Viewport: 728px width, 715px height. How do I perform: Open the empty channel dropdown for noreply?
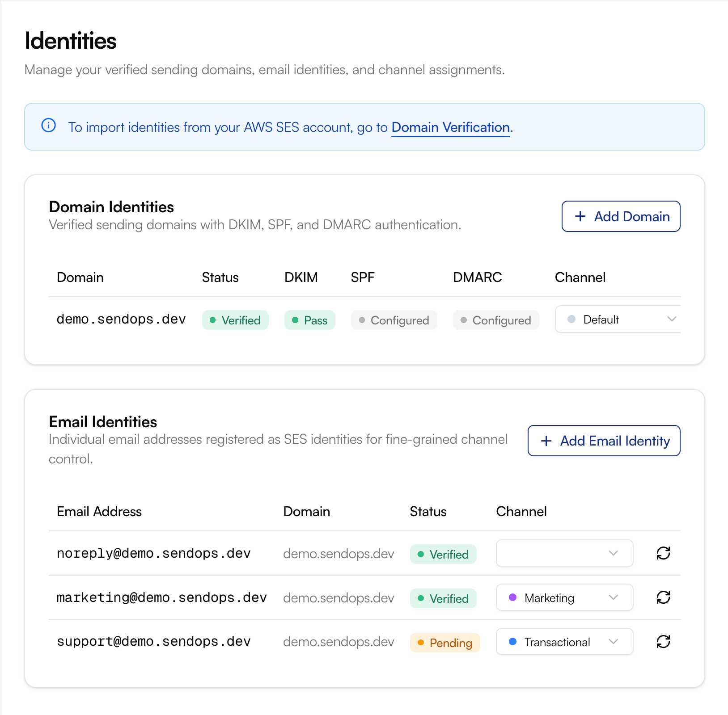coord(564,553)
